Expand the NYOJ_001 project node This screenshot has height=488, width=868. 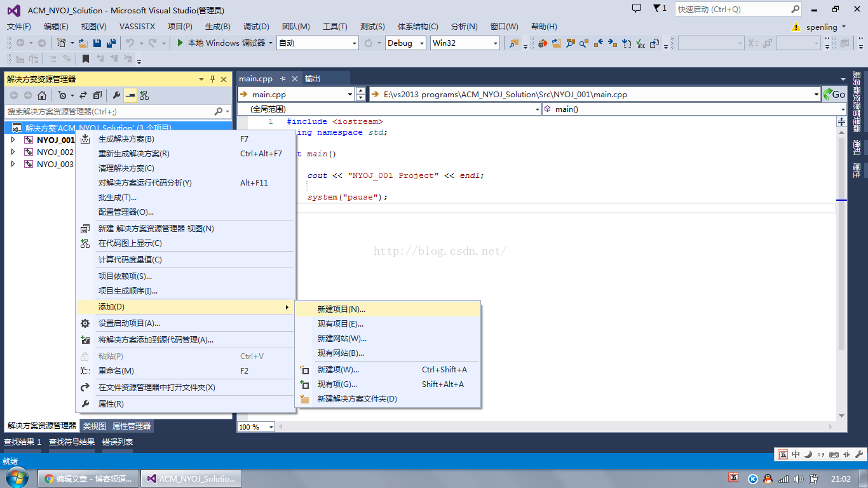(x=13, y=140)
